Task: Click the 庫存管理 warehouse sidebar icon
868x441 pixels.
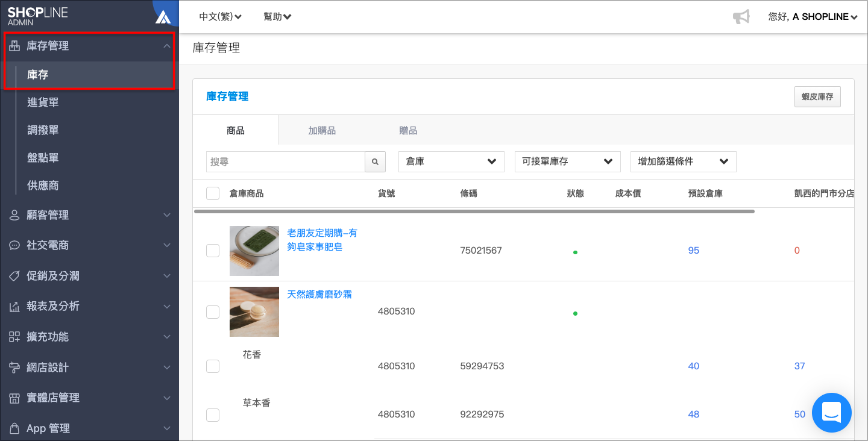Action: [x=14, y=46]
